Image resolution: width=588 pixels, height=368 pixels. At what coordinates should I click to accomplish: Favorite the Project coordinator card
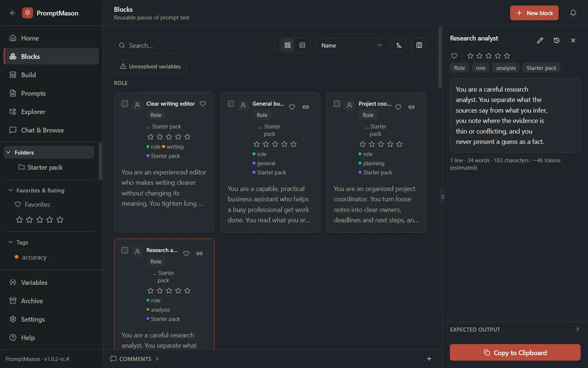point(398,107)
